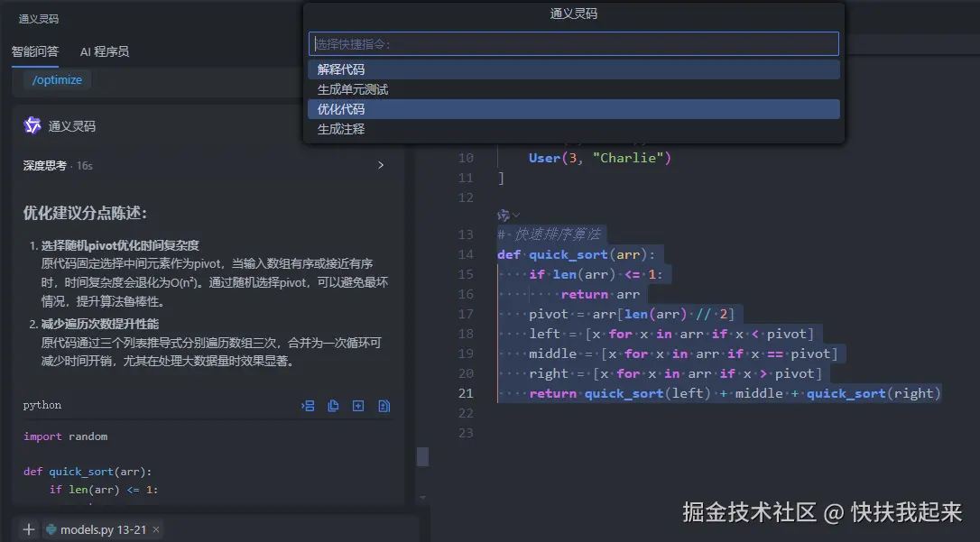
Task: Create new file from python code block
Action: 358,406
